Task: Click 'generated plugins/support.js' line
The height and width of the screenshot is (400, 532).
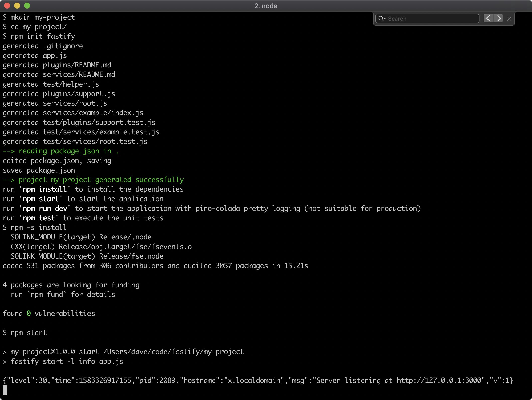Action: 59,94
